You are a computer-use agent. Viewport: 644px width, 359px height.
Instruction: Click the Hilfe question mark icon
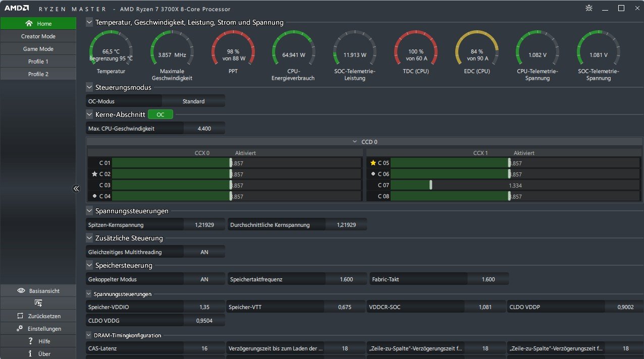(30, 341)
